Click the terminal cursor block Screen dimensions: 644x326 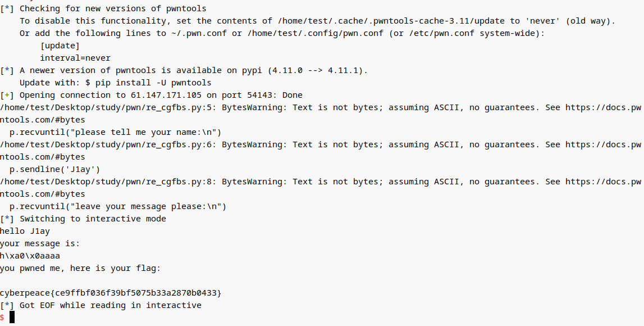[12, 317]
